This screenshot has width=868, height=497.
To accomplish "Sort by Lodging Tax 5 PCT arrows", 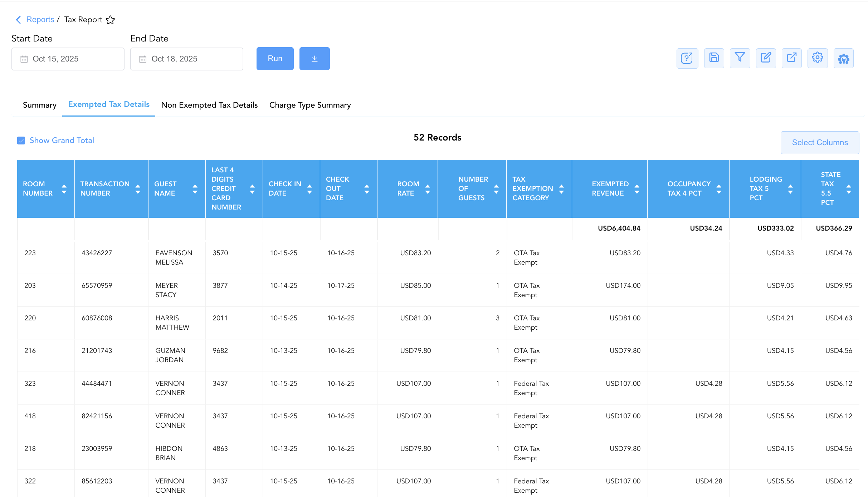I will pos(790,189).
